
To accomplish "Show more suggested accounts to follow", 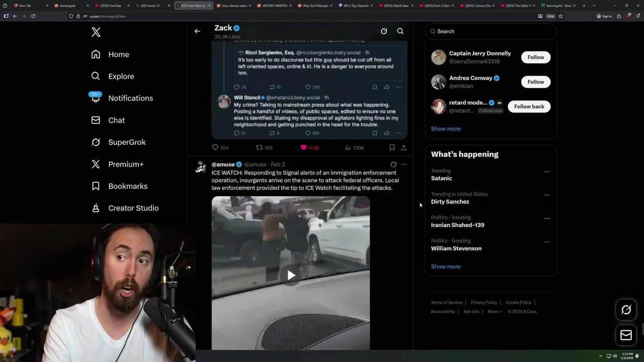I will click(x=446, y=129).
